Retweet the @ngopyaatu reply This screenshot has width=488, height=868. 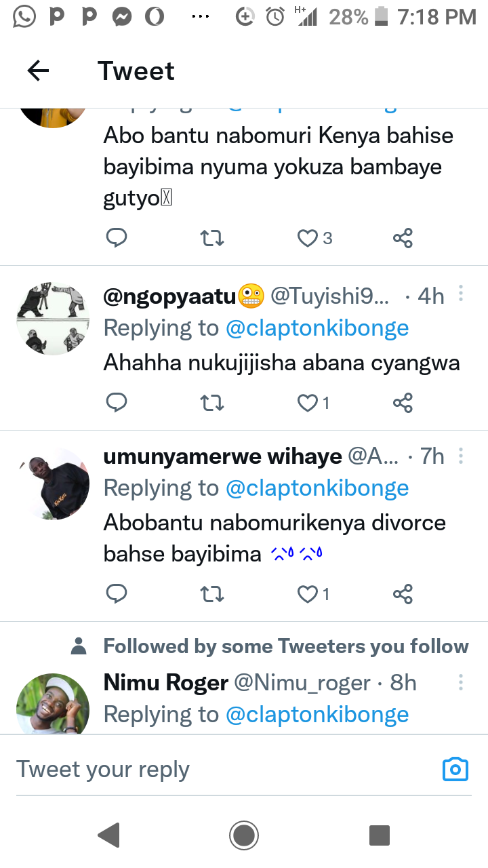point(213,403)
